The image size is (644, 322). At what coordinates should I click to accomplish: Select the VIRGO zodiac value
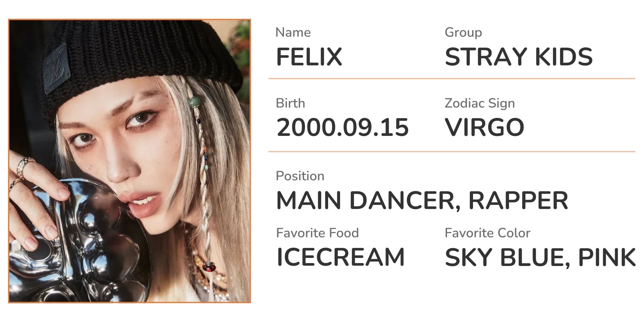[485, 128]
